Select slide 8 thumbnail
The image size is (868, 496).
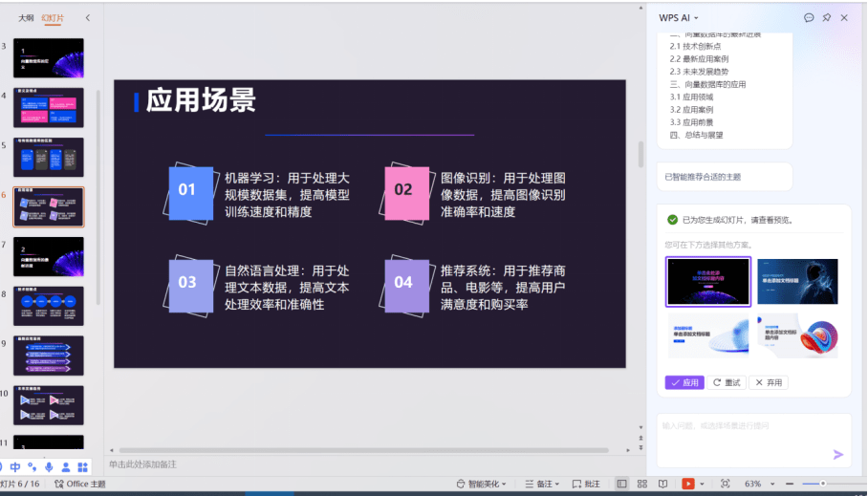[x=49, y=306]
